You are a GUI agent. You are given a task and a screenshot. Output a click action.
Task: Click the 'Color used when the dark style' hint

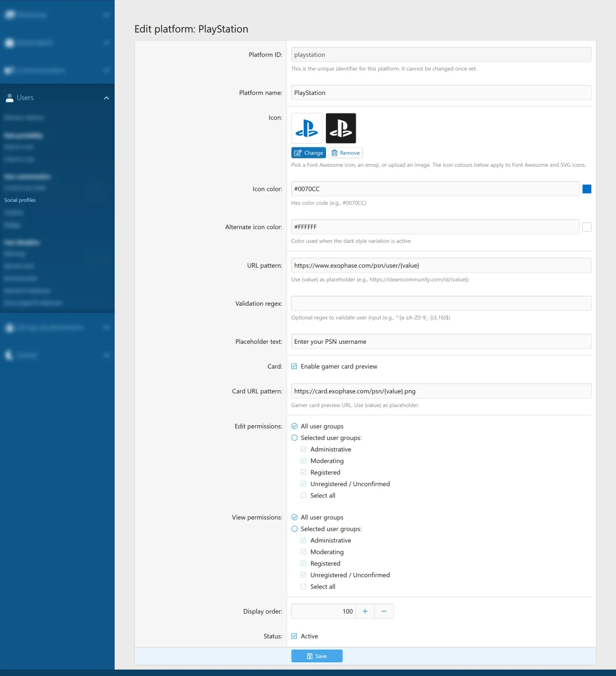click(x=351, y=241)
